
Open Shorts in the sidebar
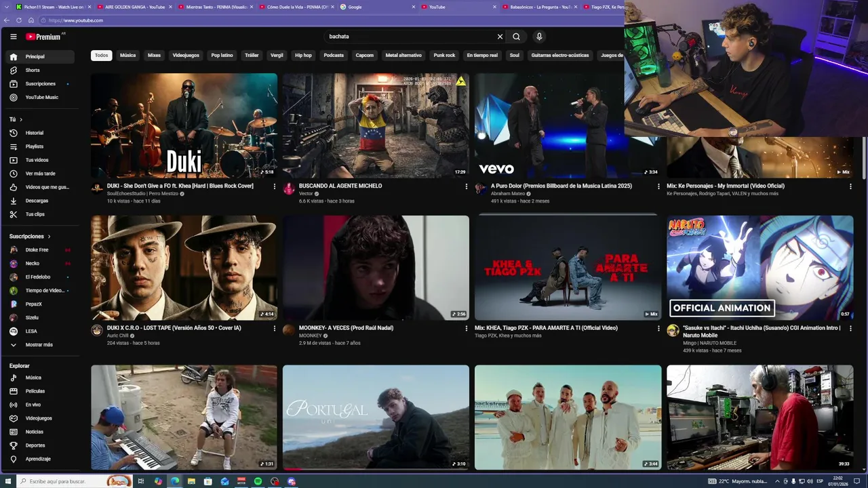coord(41,70)
